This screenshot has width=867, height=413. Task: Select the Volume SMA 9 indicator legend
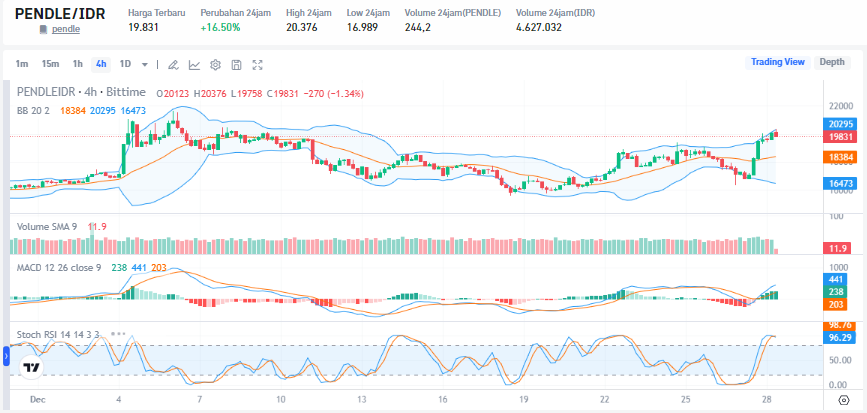point(47,226)
